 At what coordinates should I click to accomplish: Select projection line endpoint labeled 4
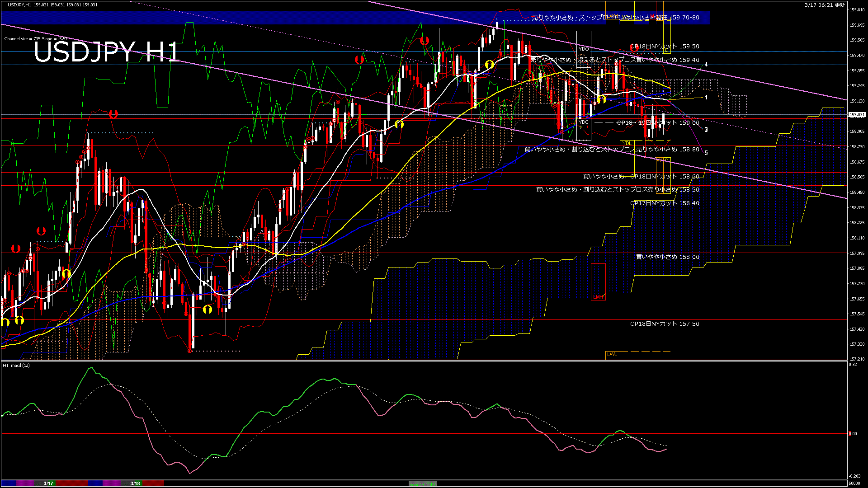(706, 65)
